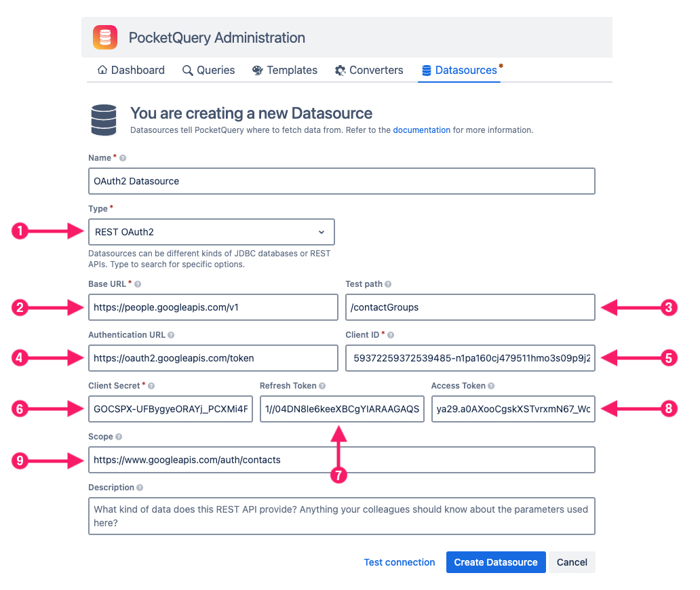Click the database icon on Datasources tab
The image size is (700, 590).
click(x=425, y=70)
